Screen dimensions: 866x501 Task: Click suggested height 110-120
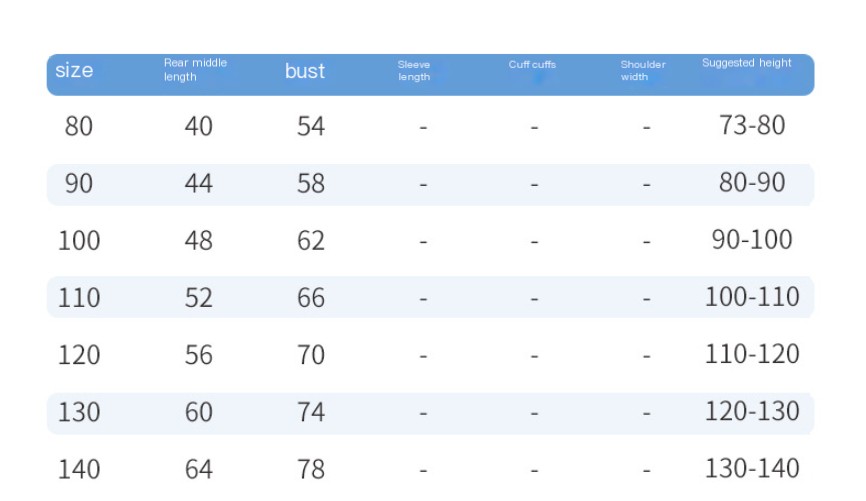tap(752, 354)
